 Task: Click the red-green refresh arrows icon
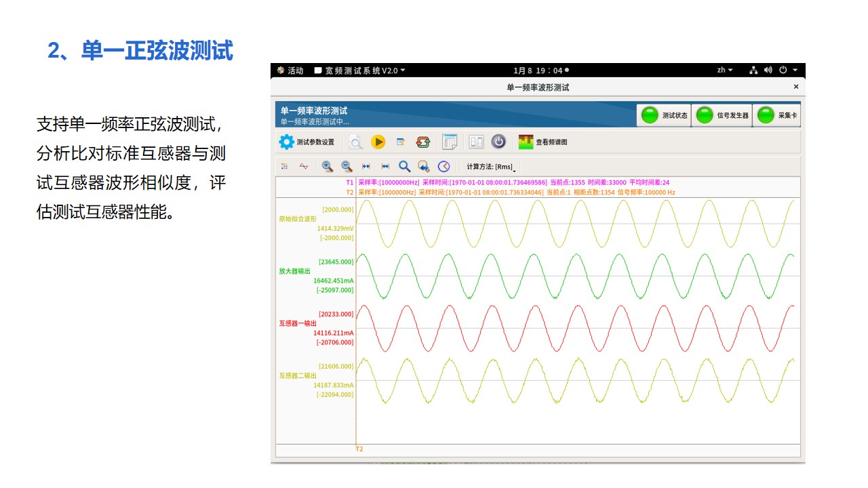click(x=423, y=142)
